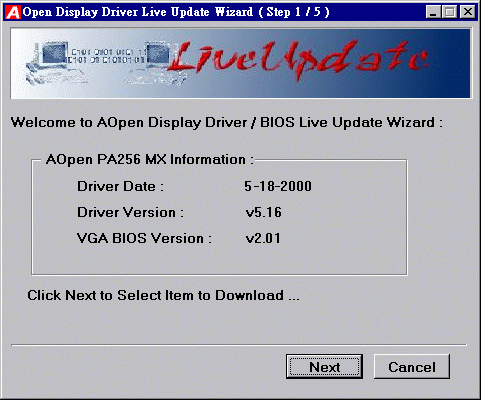Close the wizard window
The height and width of the screenshot is (400, 481).
point(468,12)
